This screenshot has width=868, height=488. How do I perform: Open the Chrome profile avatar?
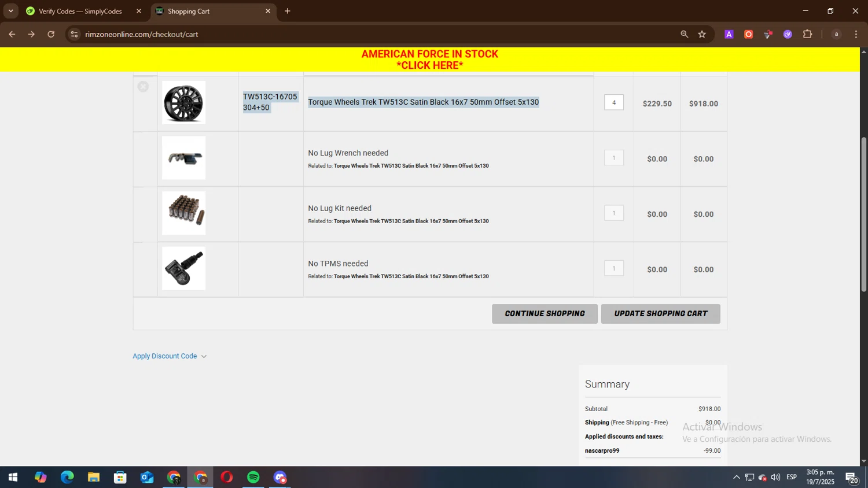click(836, 34)
